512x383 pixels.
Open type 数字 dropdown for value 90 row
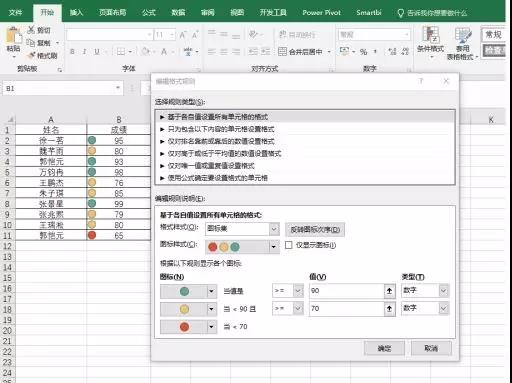[443, 291]
